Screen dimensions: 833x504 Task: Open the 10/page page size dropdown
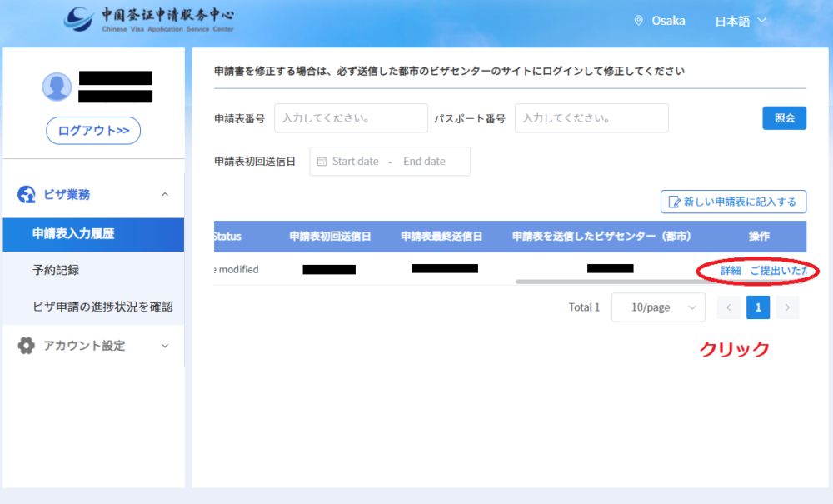coord(658,307)
